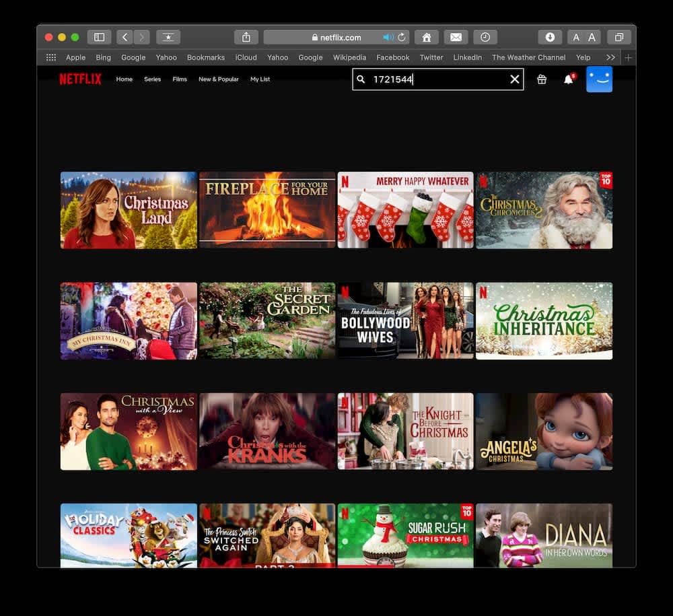This screenshot has height=616, width=673.
Task: Increase text size with large A button
Action: point(592,37)
